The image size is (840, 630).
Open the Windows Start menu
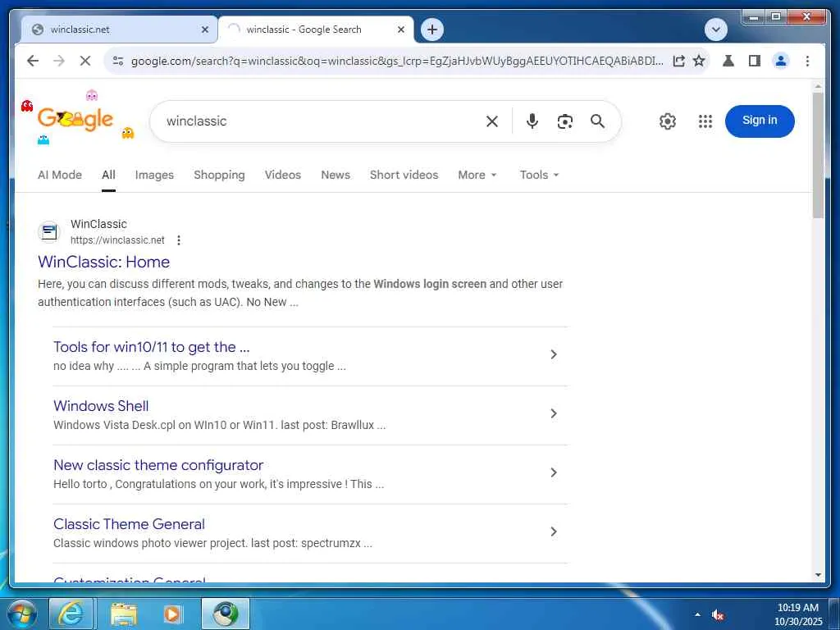21,614
